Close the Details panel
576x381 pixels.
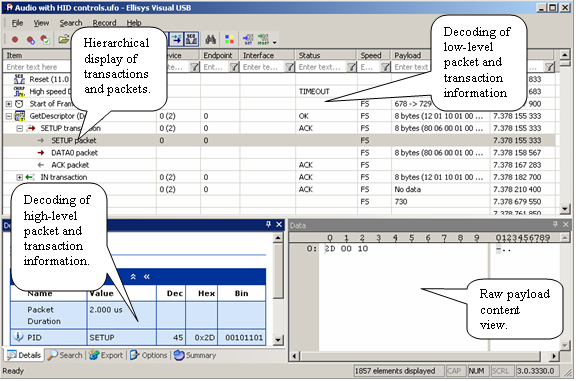click(x=279, y=224)
